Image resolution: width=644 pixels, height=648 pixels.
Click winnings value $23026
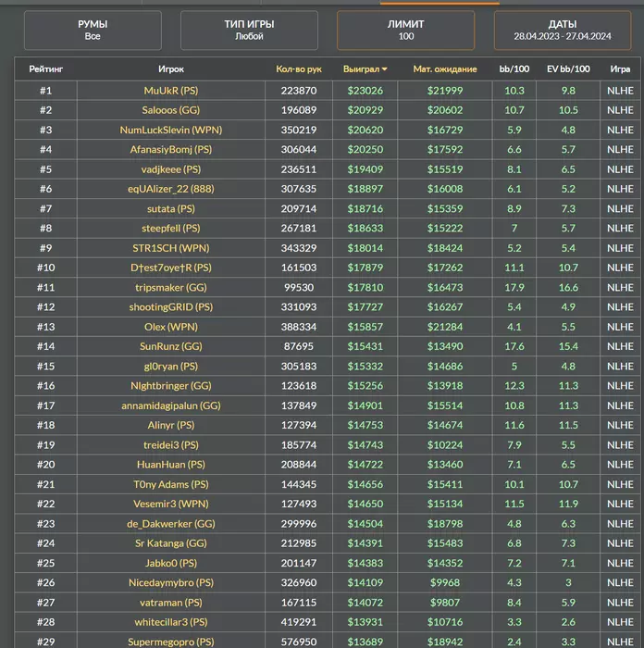coord(365,91)
